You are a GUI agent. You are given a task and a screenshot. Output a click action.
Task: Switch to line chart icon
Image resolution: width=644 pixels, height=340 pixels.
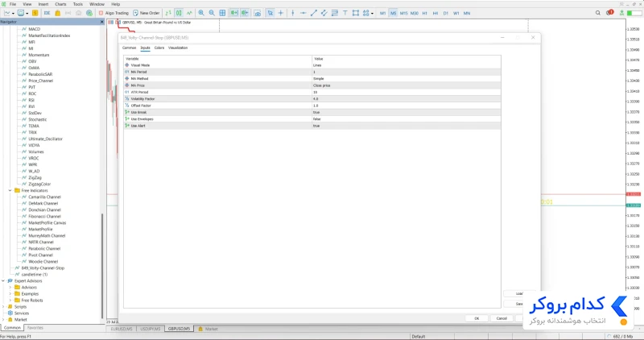click(x=189, y=13)
